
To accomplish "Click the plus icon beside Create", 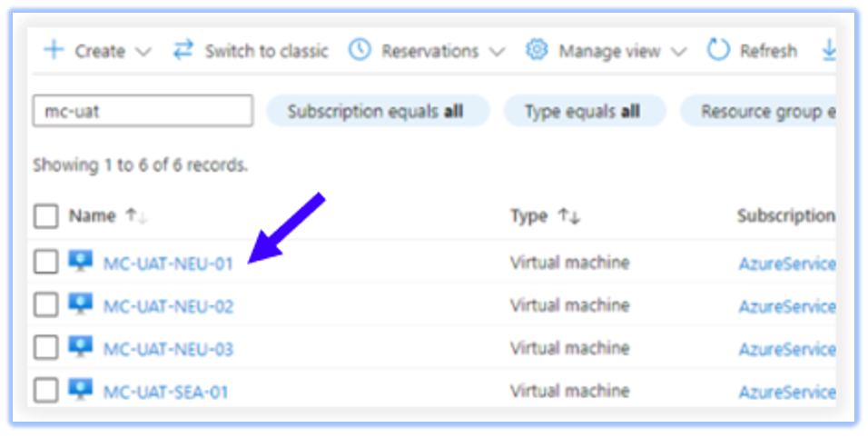I will pos(54,51).
